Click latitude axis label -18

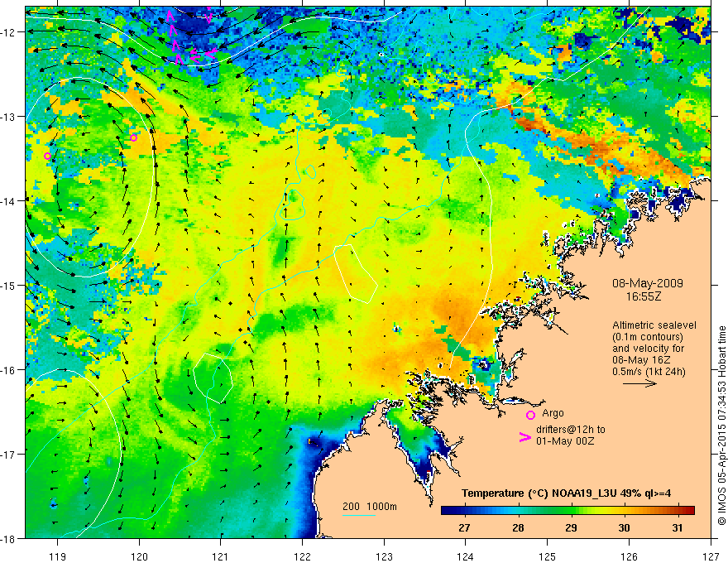point(9,538)
